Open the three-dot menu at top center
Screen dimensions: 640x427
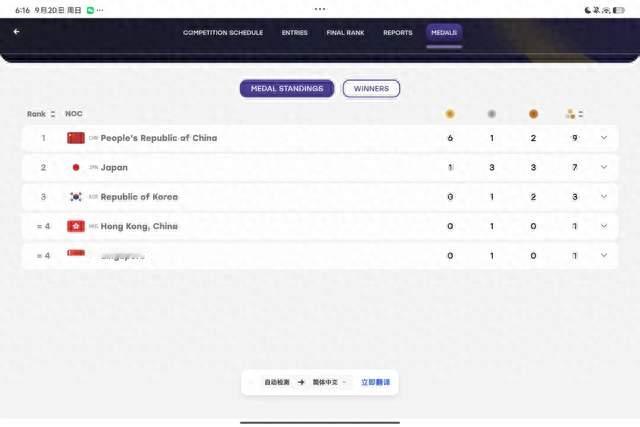[x=320, y=9]
